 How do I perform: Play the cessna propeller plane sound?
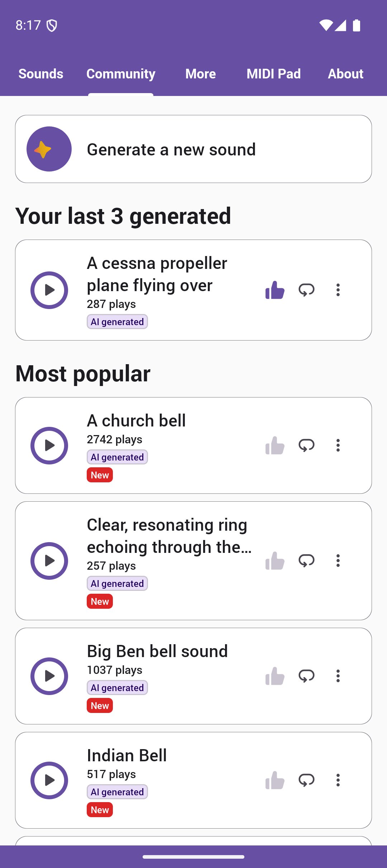pos(49,290)
